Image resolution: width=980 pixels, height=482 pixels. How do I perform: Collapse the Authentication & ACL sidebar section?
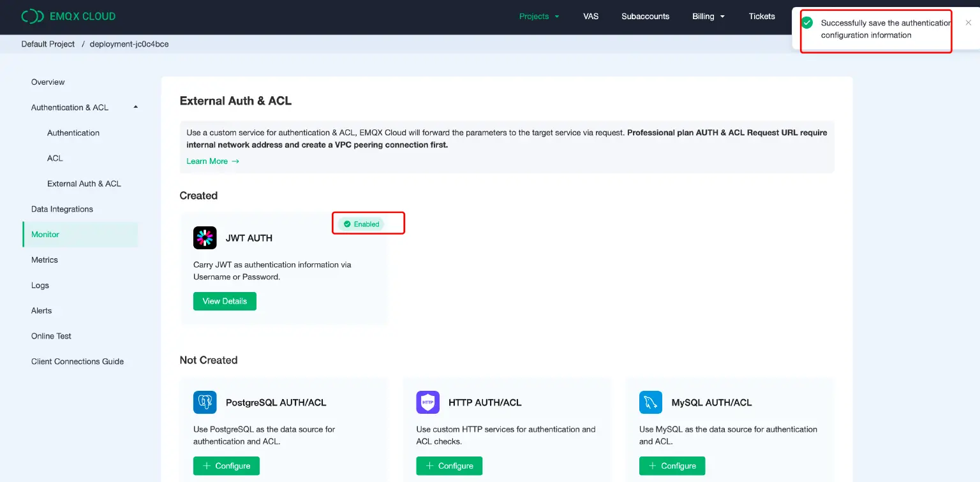135,107
